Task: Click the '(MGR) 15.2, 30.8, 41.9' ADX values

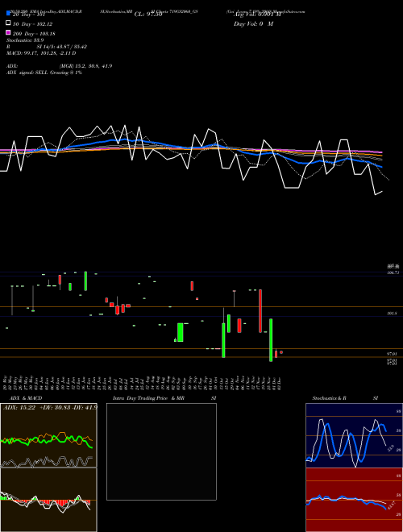Action: pos(85,66)
